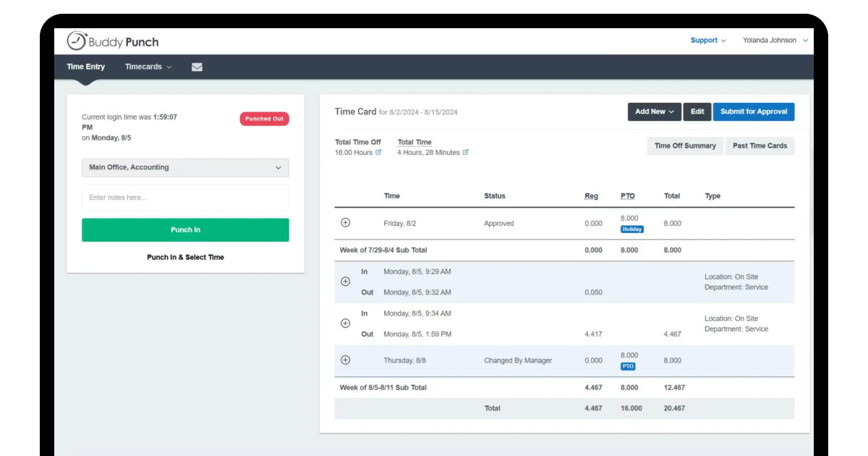Click the notes input field
The image size is (868, 456).
click(185, 198)
